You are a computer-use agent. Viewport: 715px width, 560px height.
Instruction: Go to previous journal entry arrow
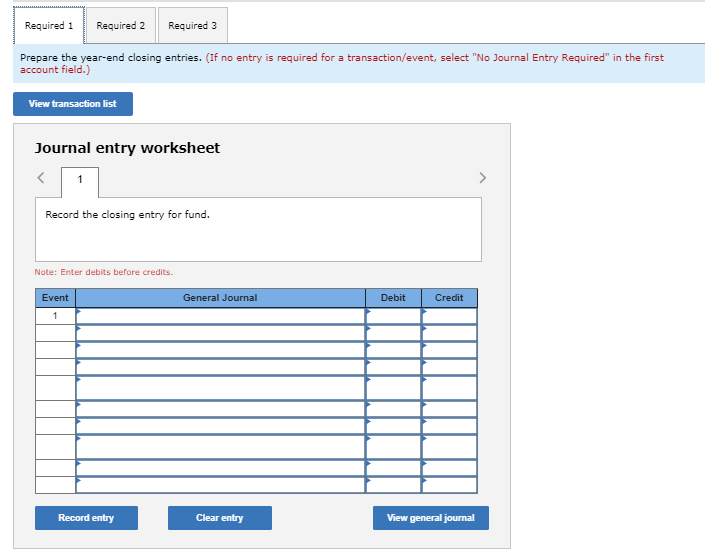41,177
